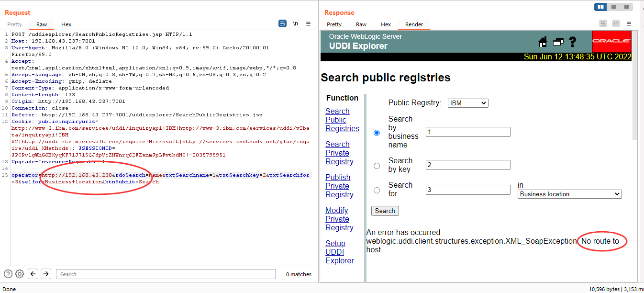Select combined tabbed layout icon
This screenshot has width=644, height=293.
tap(627, 7)
